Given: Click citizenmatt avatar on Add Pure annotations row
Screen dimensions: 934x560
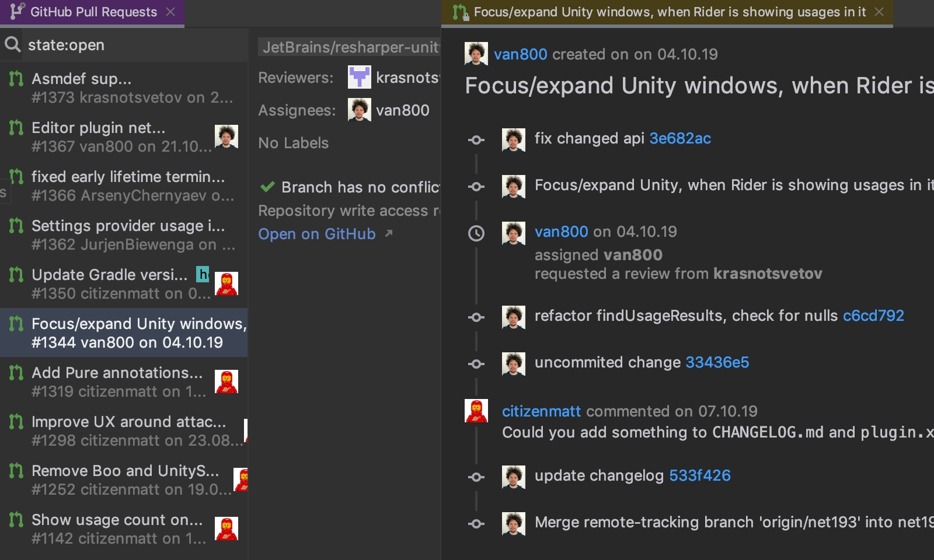Looking at the screenshot, I should coord(226,381).
